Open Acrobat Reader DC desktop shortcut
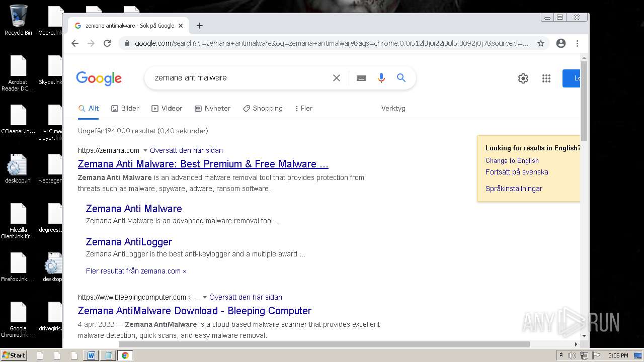This screenshot has width=644, height=362. click(x=18, y=73)
